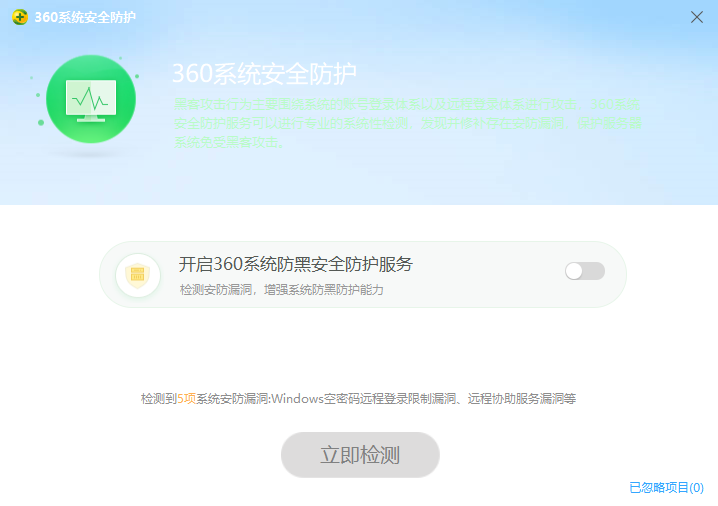This screenshot has width=718, height=506.
Task: Click the orange 5项 vulnerability count
Action: (x=186, y=399)
